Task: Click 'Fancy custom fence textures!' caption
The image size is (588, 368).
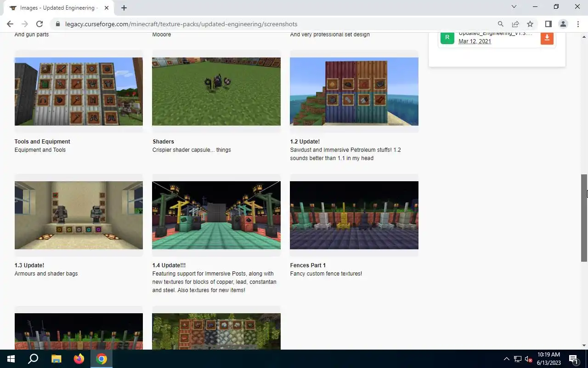Action: point(326,274)
